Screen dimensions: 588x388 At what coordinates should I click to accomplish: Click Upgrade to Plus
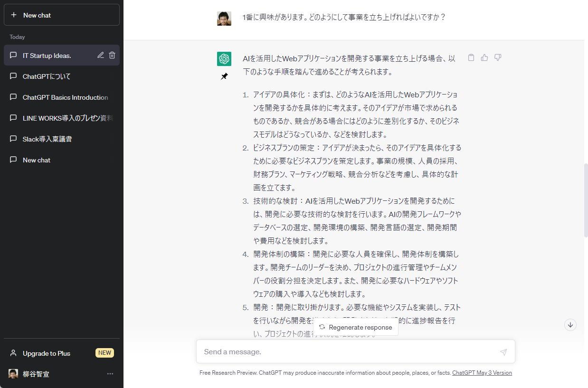pyautogui.click(x=46, y=353)
